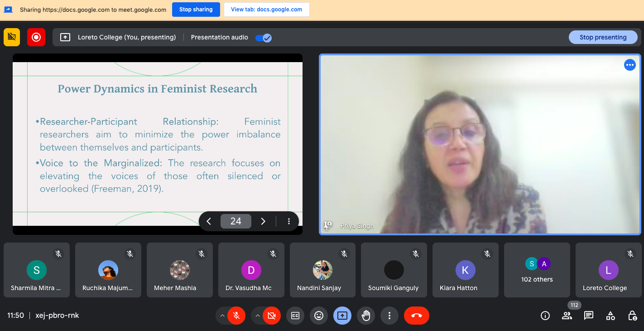Turn on the camera
Viewport: 644px width, 331px height.
coord(271,316)
